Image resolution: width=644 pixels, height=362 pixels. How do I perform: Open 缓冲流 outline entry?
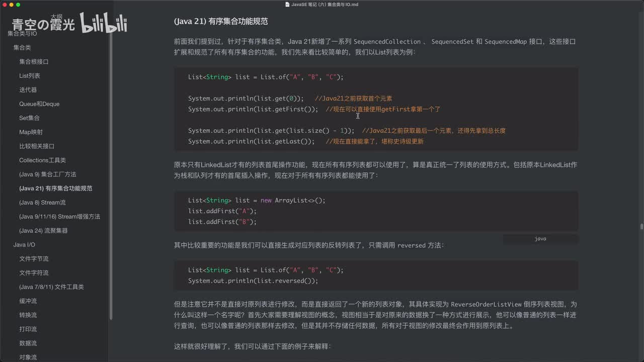(x=28, y=301)
